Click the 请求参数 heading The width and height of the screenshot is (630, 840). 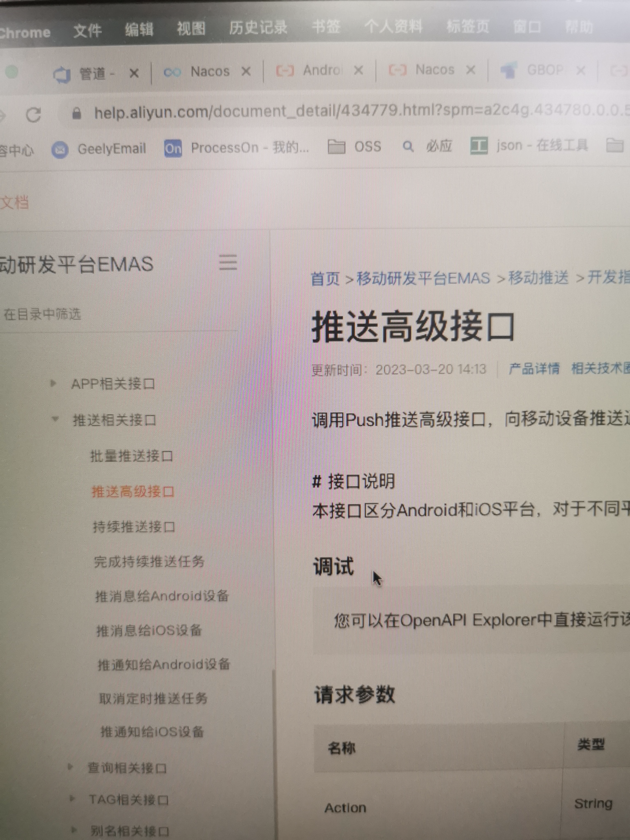[355, 695]
